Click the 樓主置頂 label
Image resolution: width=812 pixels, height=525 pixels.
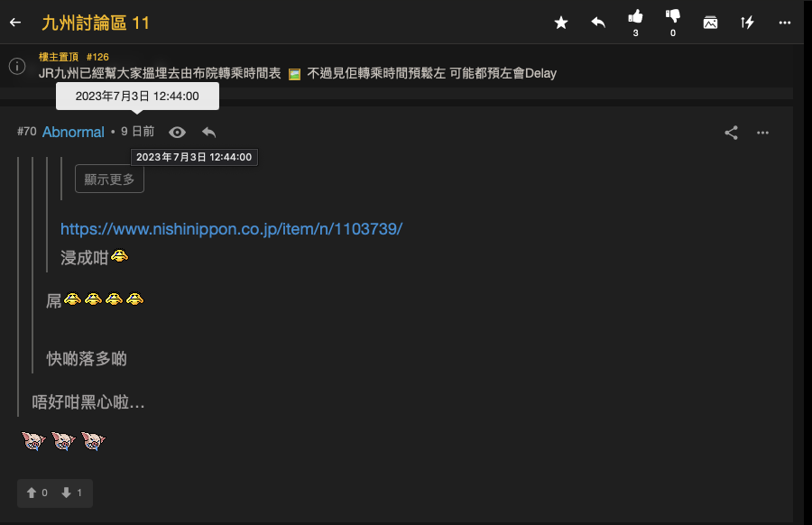pyautogui.click(x=59, y=57)
